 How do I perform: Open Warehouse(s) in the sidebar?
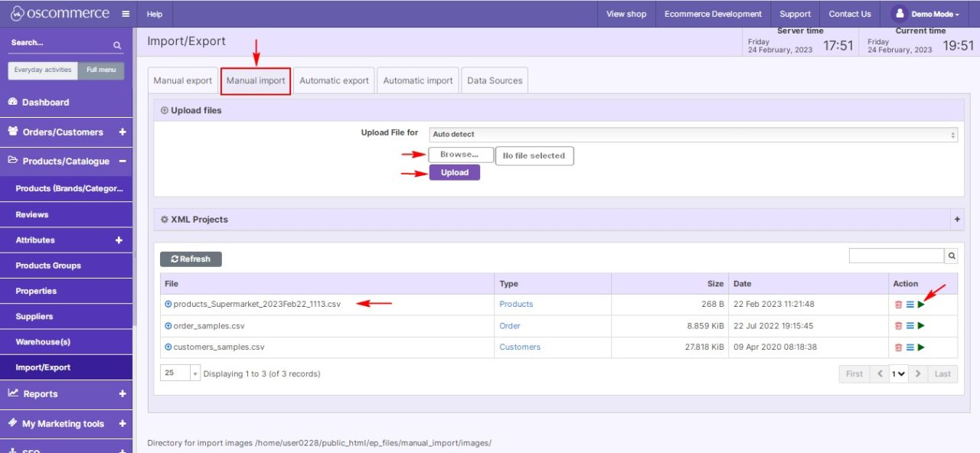[66, 342]
